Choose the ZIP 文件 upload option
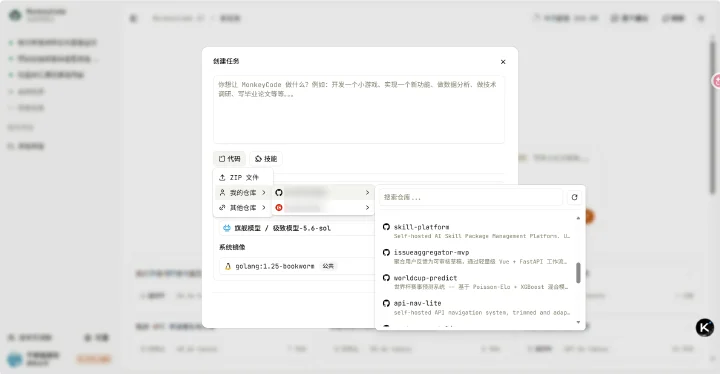The height and width of the screenshot is (374, 720). click(243, 177)
